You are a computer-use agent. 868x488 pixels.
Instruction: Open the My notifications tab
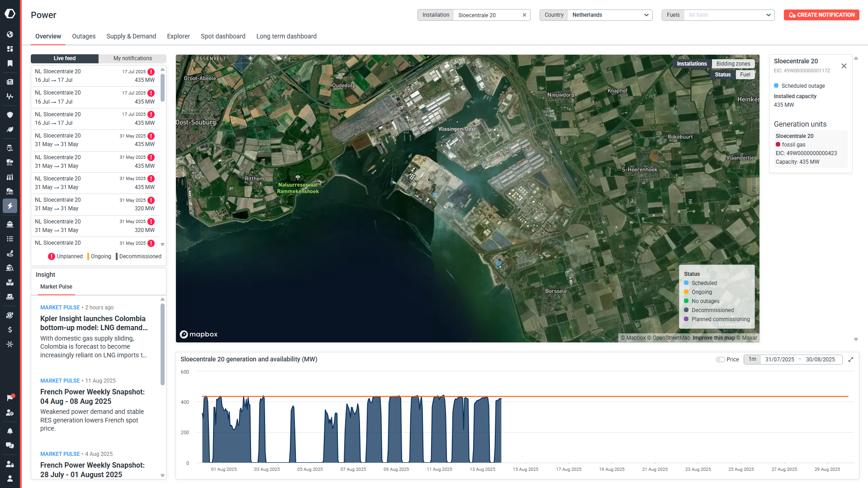coord(133,58)
